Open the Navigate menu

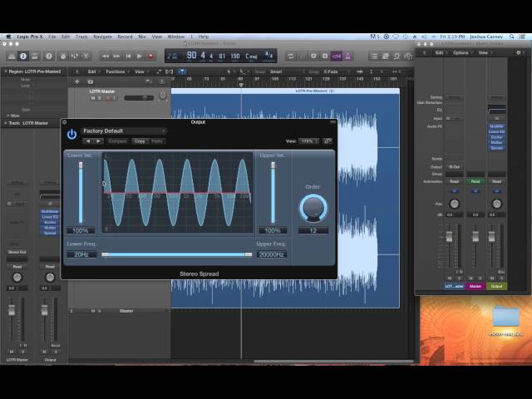(x=102, y=37)
